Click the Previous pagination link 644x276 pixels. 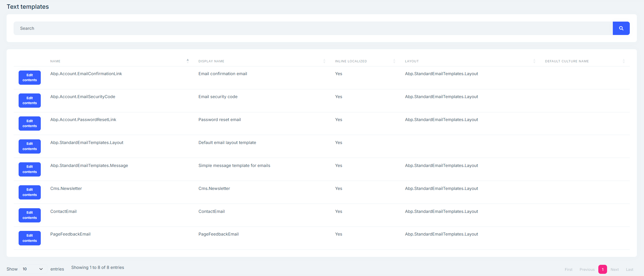[x=587, y=269]
